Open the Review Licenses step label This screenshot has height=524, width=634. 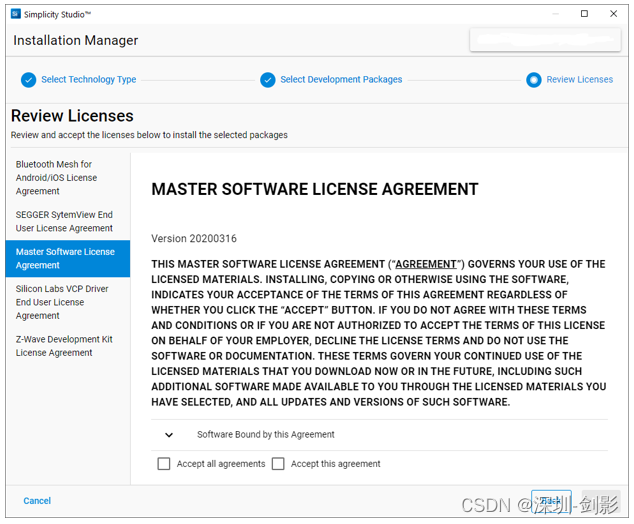579,79
